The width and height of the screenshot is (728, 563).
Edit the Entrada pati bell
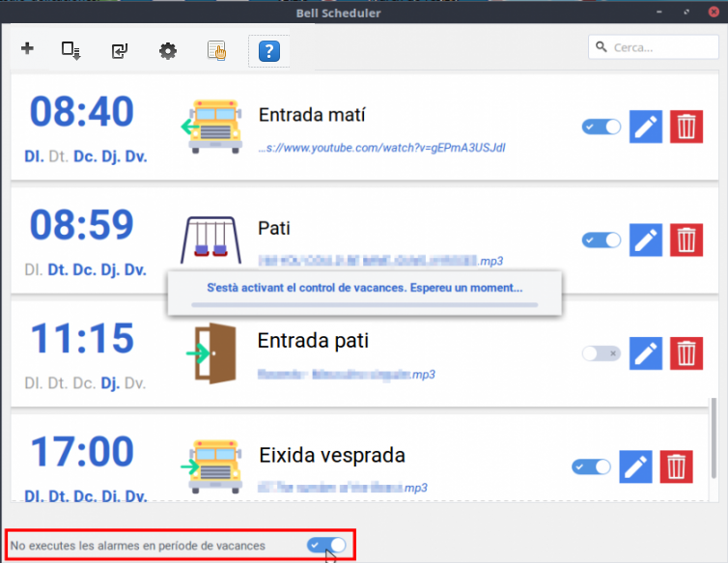click(646, 353)
